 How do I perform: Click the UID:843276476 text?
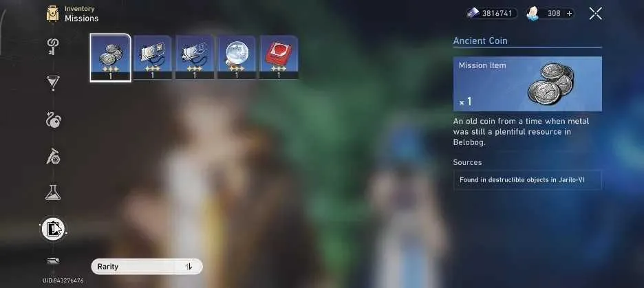pos(63,281)
